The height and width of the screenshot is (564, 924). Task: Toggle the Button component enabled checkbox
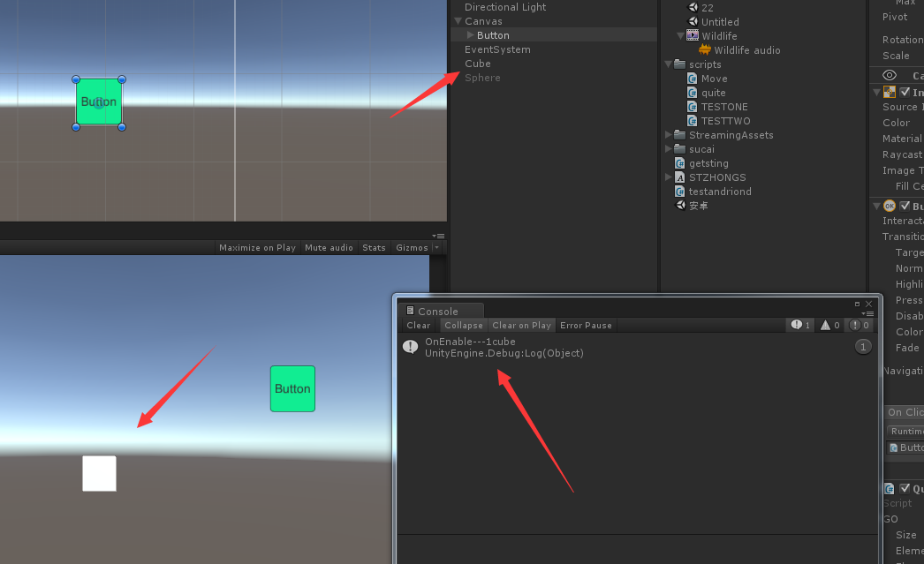pos(905,206)
